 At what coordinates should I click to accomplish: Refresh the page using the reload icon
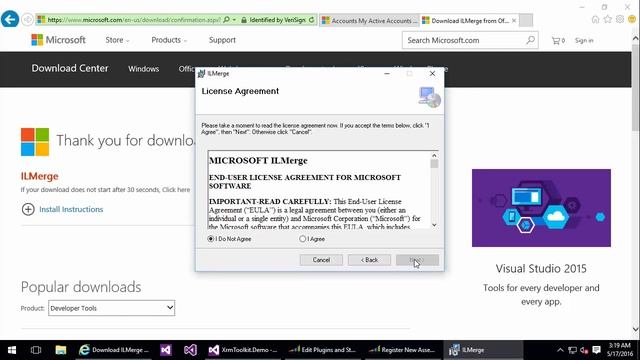click(311, 20)
